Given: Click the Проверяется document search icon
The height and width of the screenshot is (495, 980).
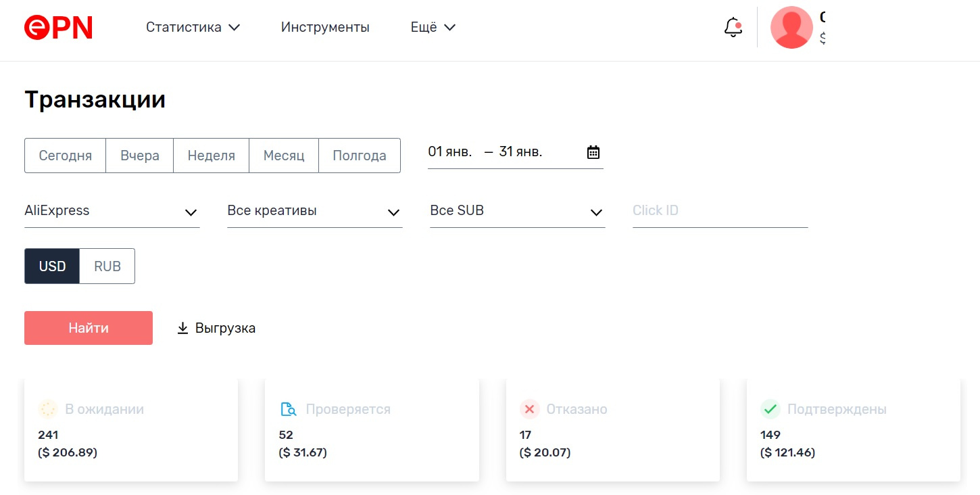Looking at the screenshot, I should tap(289, 409).
